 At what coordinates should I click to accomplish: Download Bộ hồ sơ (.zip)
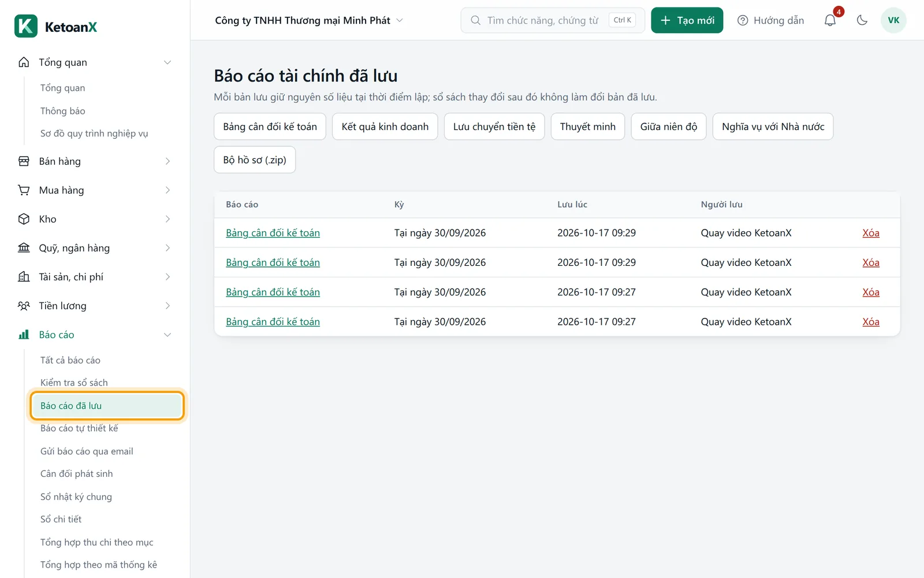coord(255,160)
